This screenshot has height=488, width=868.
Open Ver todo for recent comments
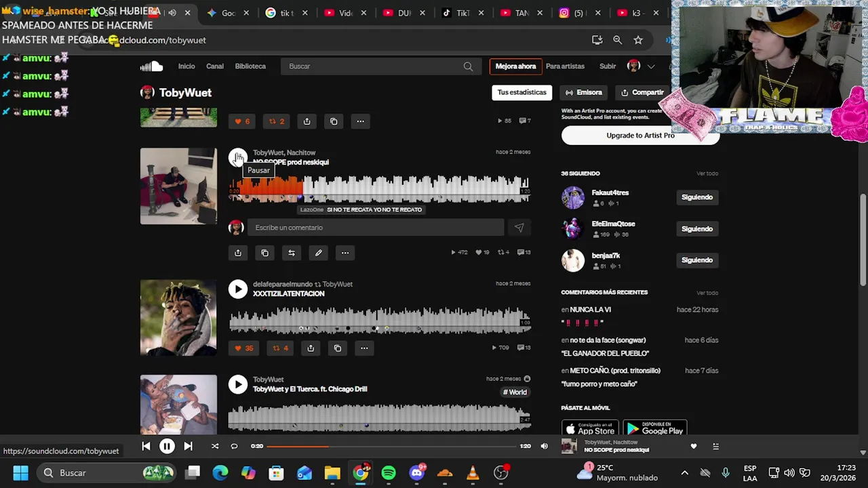click(x=707, y=293)
